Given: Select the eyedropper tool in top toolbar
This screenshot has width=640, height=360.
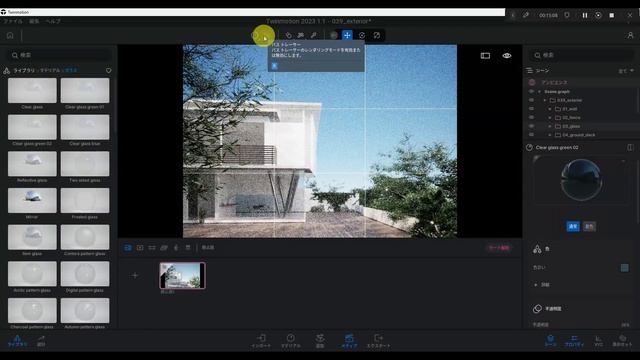Looking at the screenshot, I should [313, 36].
